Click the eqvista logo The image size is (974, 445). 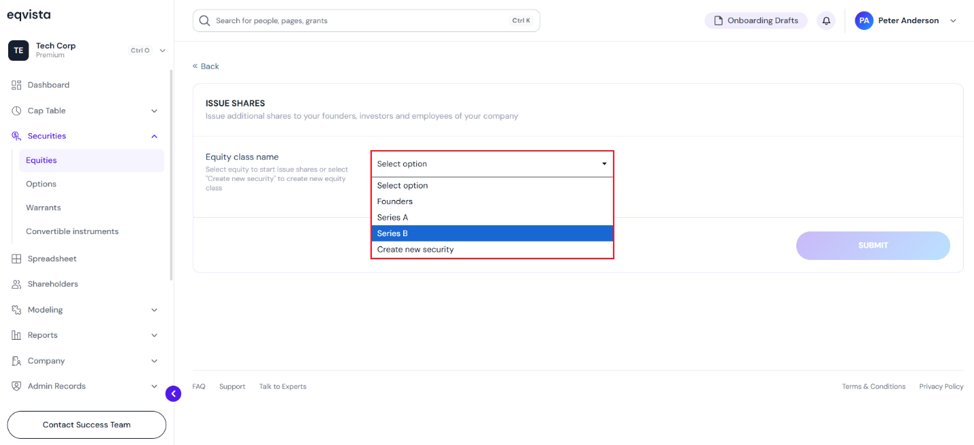click(29, 15)
